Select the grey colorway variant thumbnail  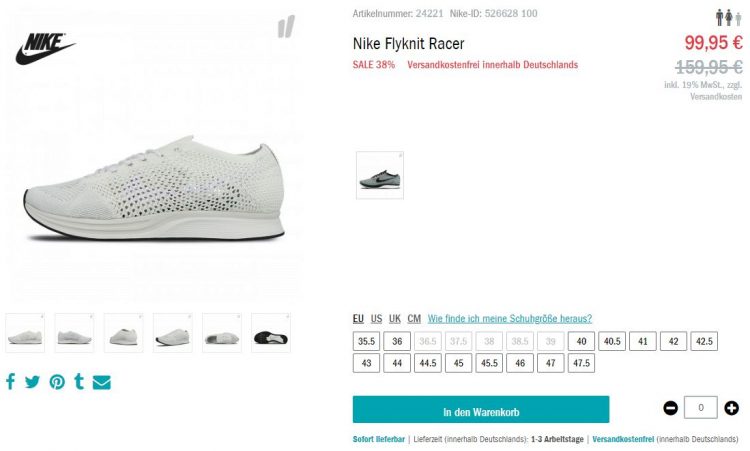point(380,176)
